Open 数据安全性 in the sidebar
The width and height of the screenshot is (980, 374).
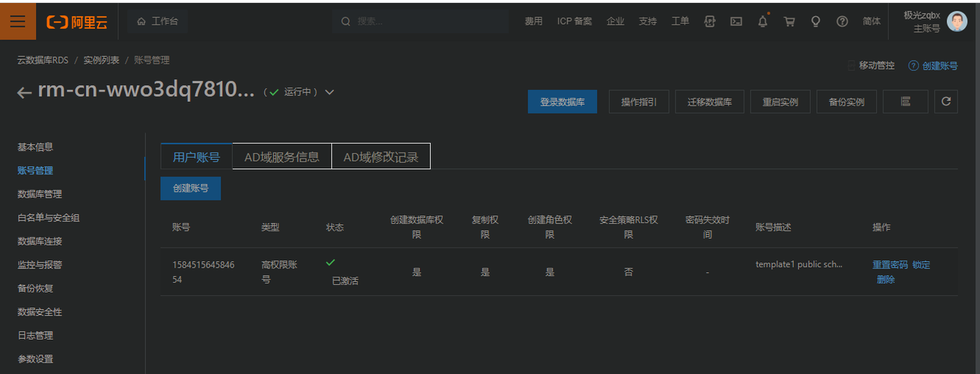(40, 312)
